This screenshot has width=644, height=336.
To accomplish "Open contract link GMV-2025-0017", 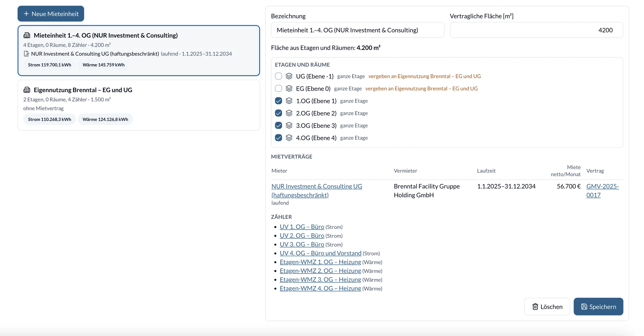I will 602,191.
